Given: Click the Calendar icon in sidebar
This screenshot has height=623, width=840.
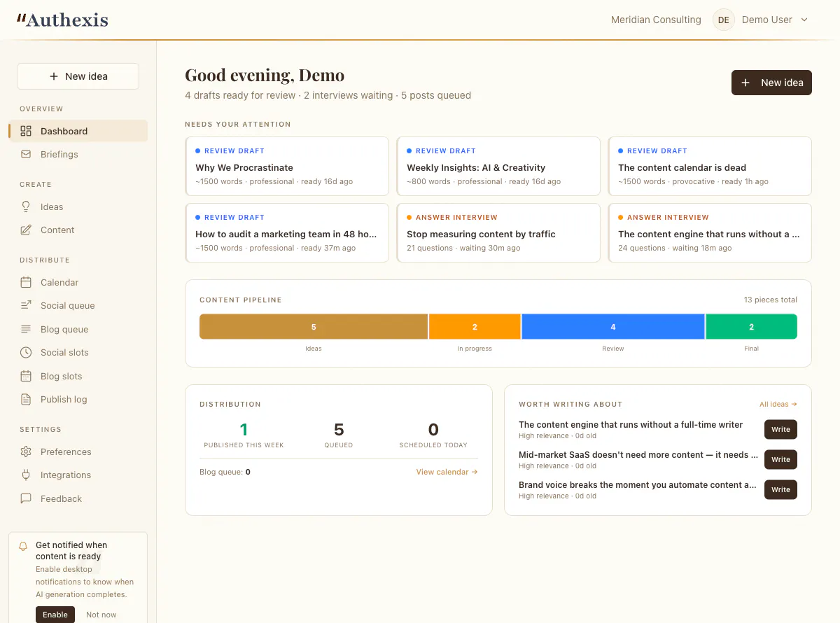Looking at the screenshot, I should [26, 282].
